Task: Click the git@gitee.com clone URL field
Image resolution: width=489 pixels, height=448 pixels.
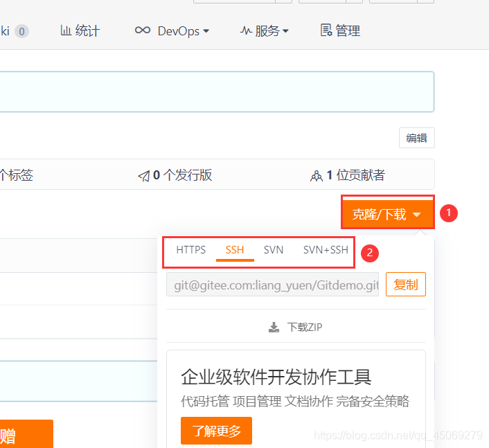Action: click(x=272, y=285)
